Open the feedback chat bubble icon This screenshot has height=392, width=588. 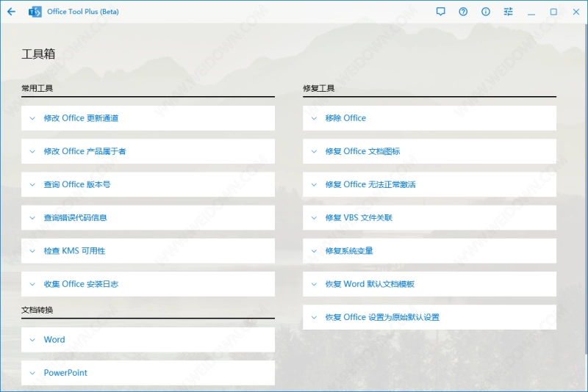(x=440, y=12)
